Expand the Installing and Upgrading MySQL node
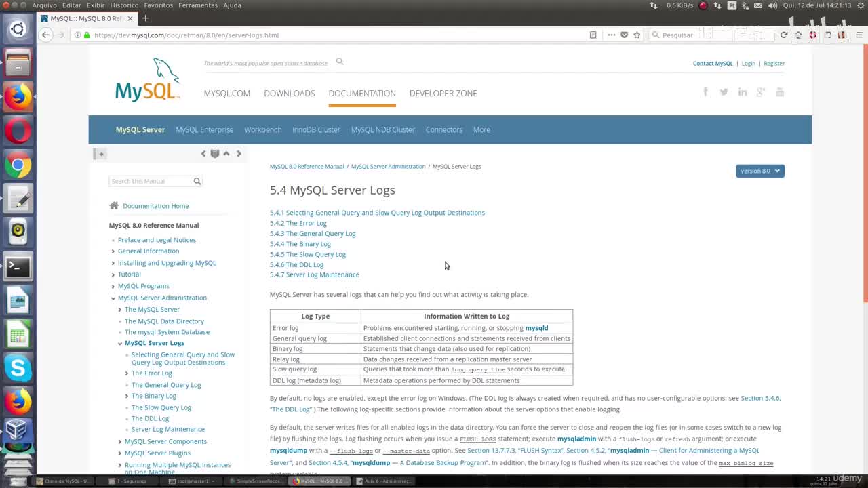Viewport: 868px width, 488px height. coord(113,263)
